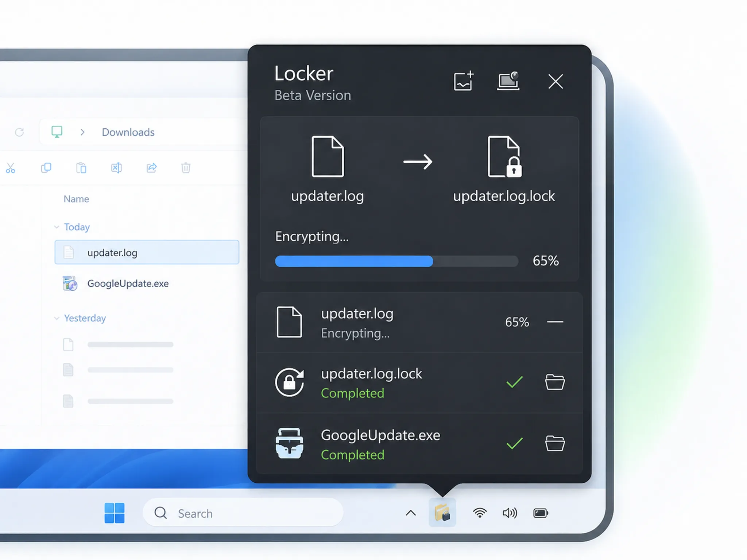747x560 pixels.
Task: Click the blue encryption progress bar
Action: [354, 261]
